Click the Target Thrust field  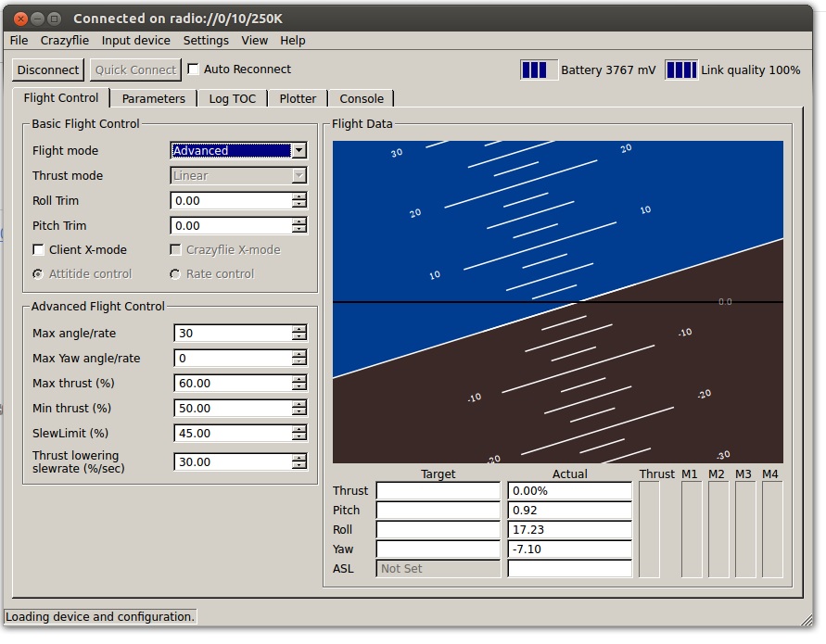click(438, 491)
